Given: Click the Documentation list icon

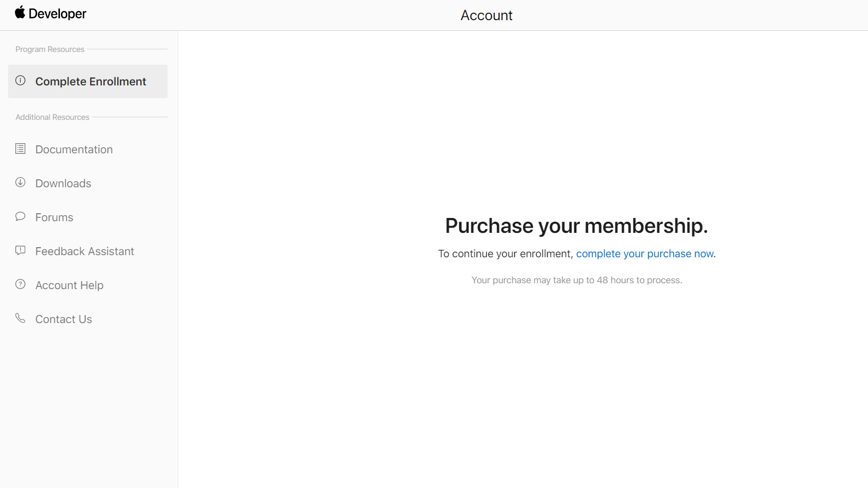Looking at the screenshot, I should (21, 149).
